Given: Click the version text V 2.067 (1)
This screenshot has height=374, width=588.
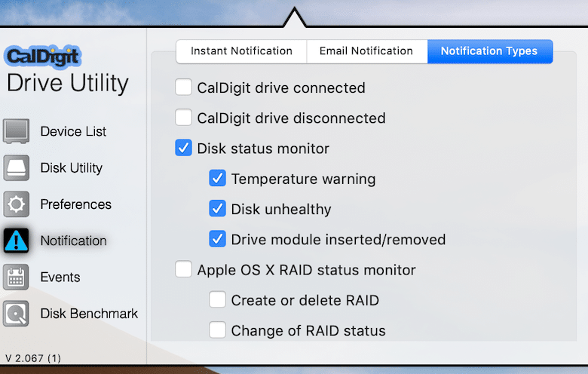Looking at the screenshot, I should (x=33, y=358).
